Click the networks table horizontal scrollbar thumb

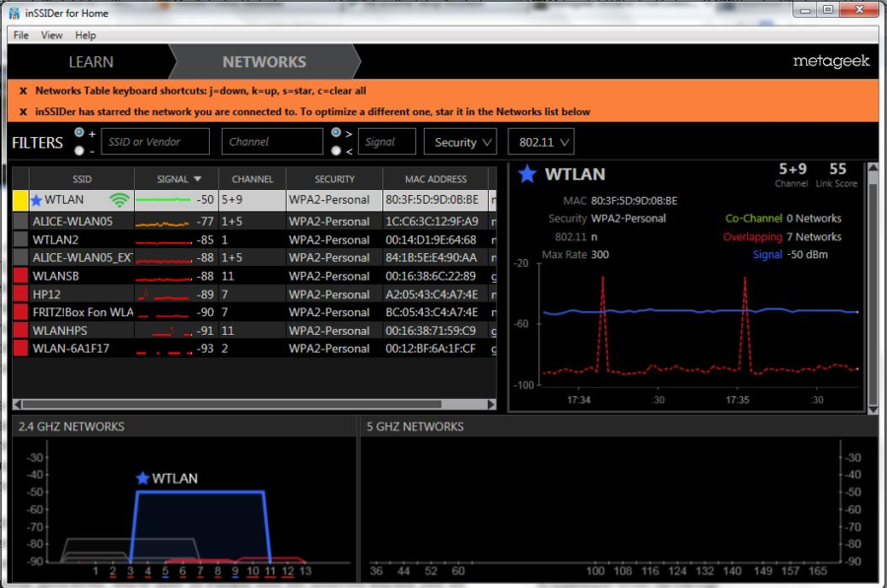pos(232,404)
